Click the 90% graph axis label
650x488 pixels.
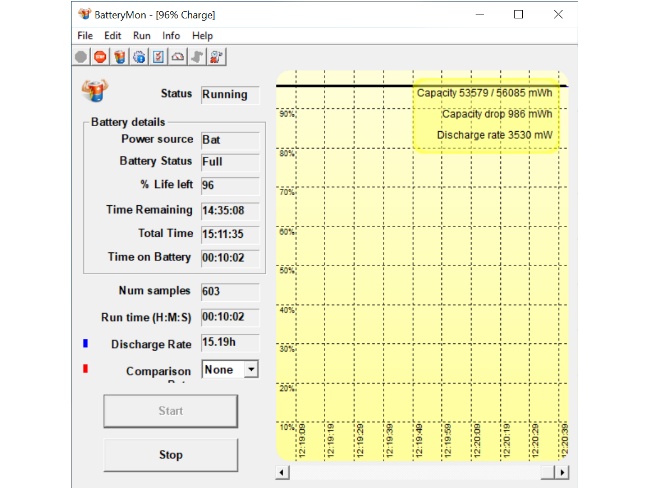[286, 114]
